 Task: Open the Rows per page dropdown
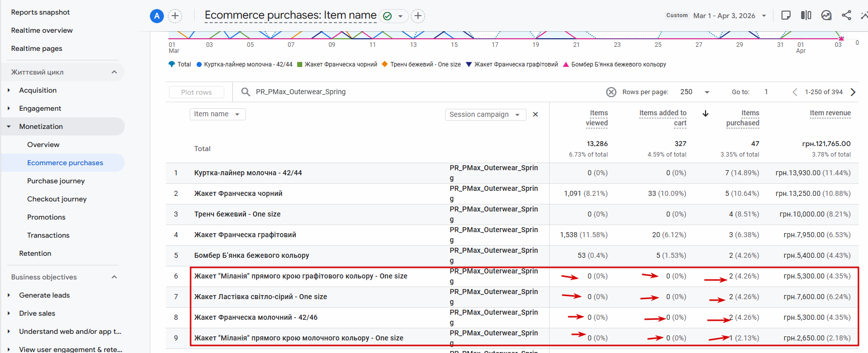click(695, 92)
